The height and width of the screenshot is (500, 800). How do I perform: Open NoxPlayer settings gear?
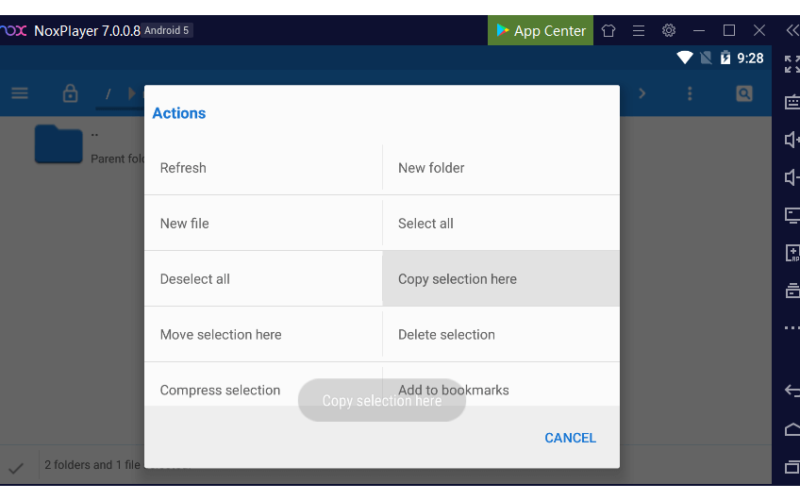pyautogui.click(x=668, y=31)
